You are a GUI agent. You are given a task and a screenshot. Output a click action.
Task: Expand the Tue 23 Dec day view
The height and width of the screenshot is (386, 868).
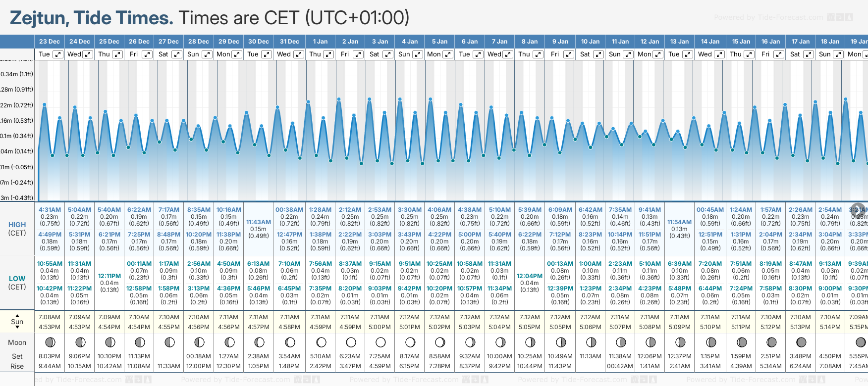(x=58, y=54)
